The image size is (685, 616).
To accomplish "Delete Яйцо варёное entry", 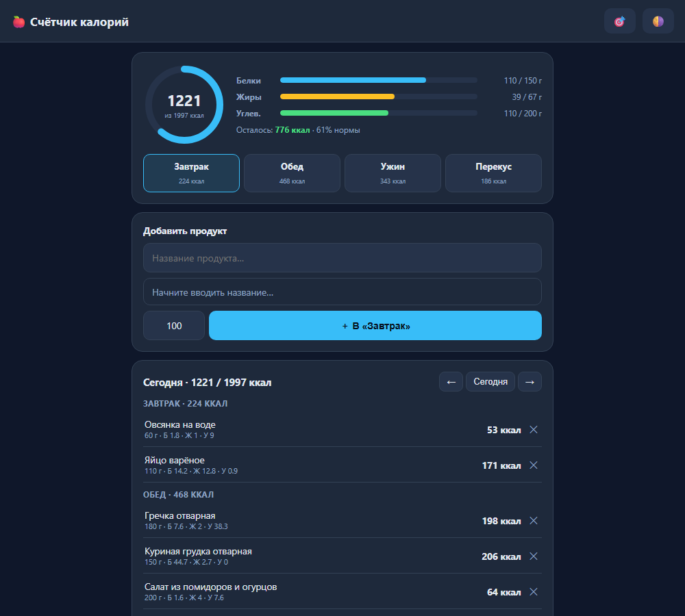I will click(x=534, y=465).
